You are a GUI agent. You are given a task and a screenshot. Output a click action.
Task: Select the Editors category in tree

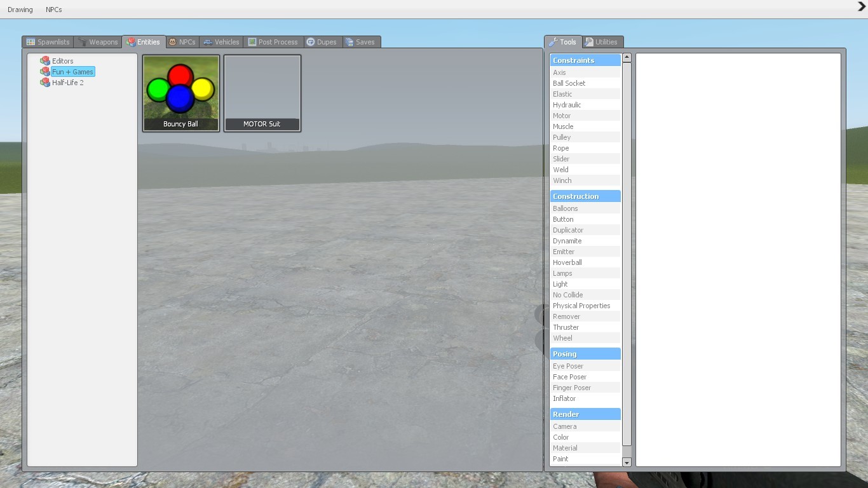[62, 61]
